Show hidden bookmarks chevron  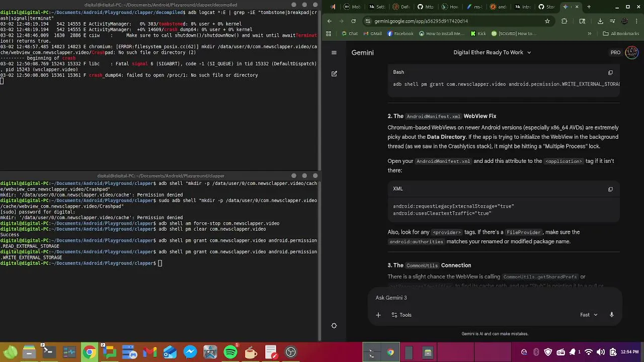point(589,34)
